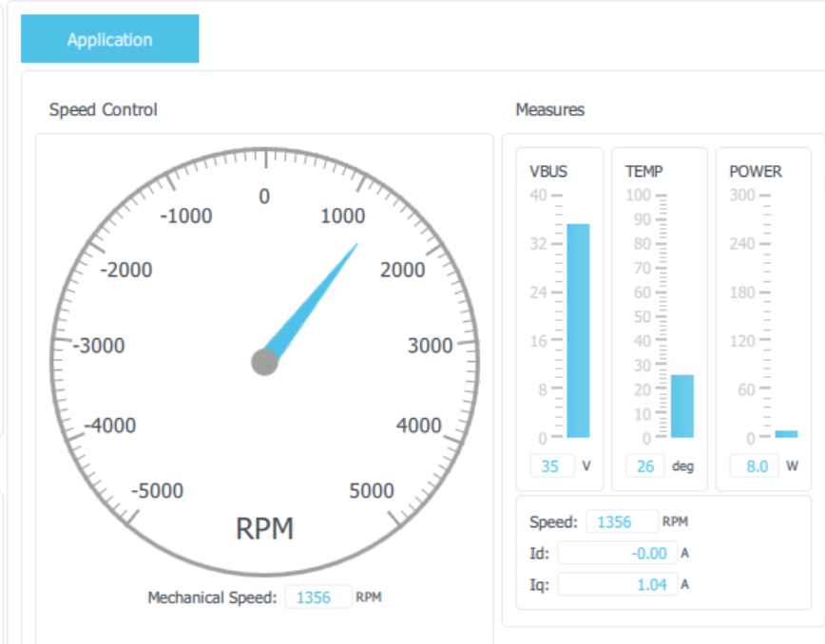The width and height of the screenshot is (825, 644).
Task: Click the gray hub of the speedometer
Action: [264, 362]
